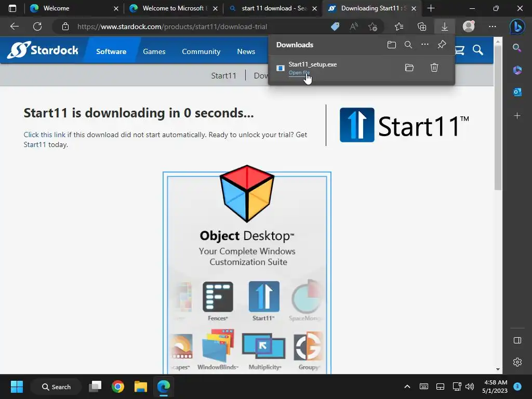Delete Start11_setup.exe download entry
This screenshot has width=532, height=399.
[x=434, y=68]
